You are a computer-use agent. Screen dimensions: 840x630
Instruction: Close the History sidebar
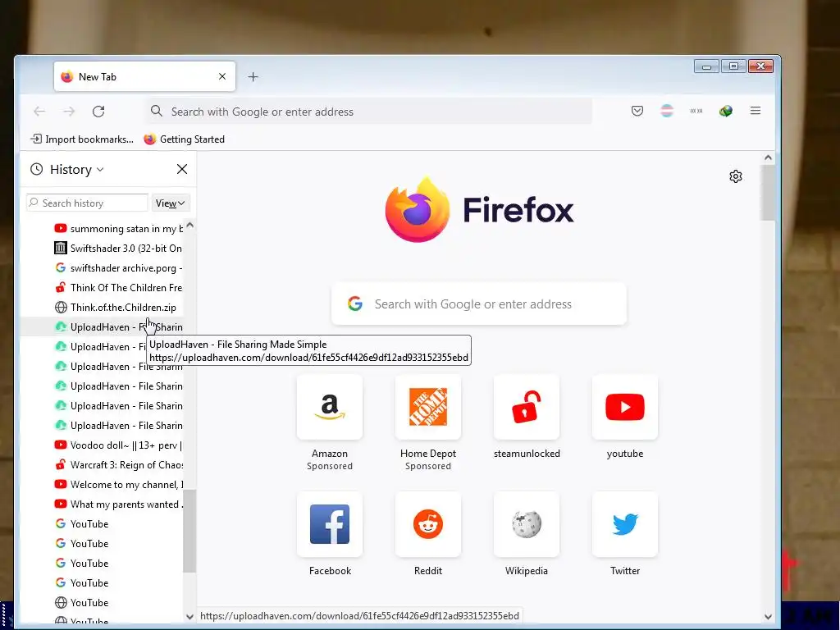(182, 169)
